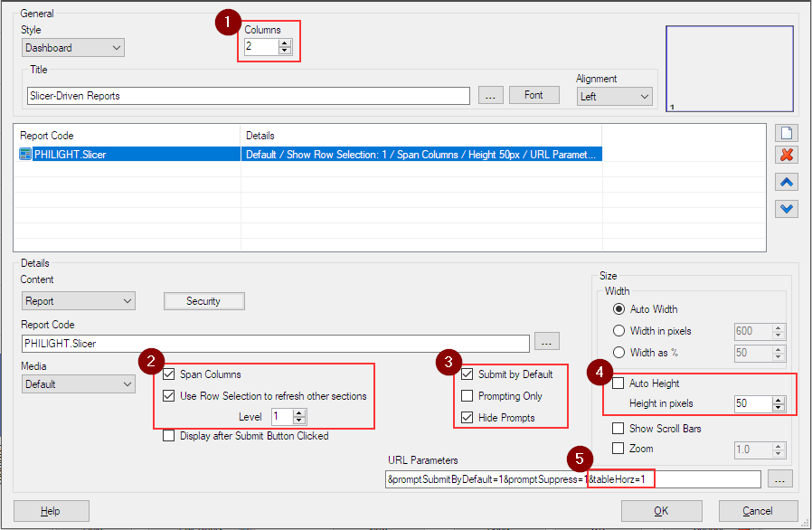Click the Default / Show Row Selection details cell
The height and width of the screenshot is (530, 812).
pos(421,154)
